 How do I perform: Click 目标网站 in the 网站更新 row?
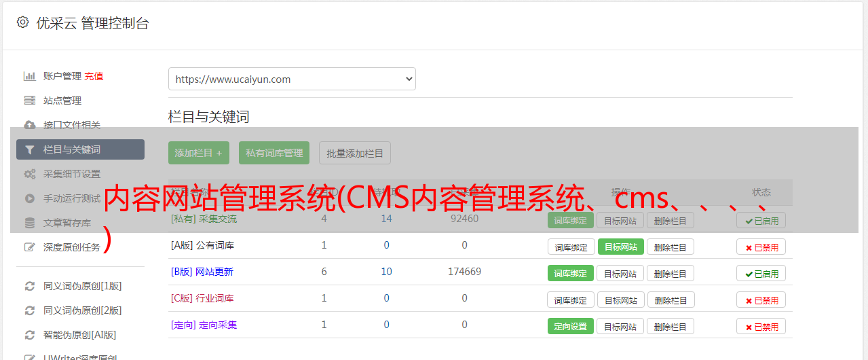[x=620, y=273]
